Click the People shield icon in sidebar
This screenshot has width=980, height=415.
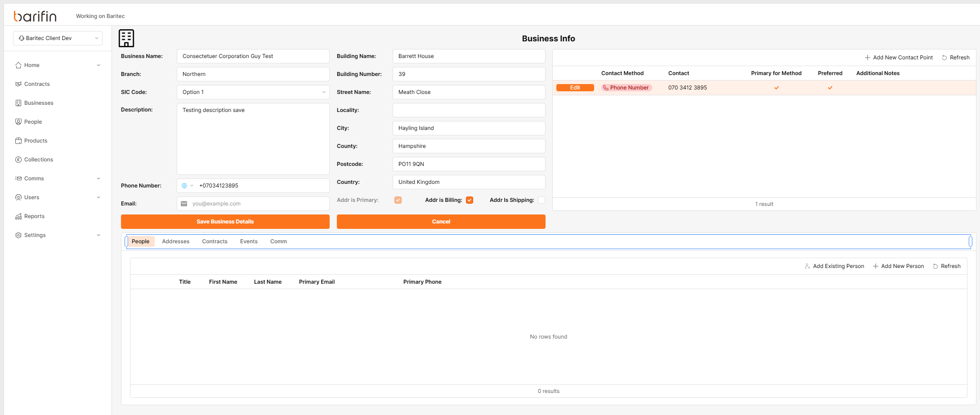(x=18, y=122)
